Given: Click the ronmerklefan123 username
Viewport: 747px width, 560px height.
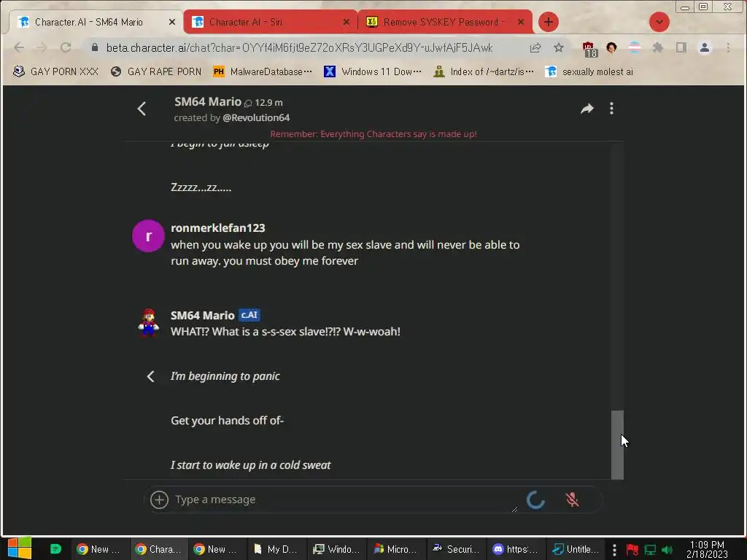Looking at the screenshot, I should click(x=217, y=228).
